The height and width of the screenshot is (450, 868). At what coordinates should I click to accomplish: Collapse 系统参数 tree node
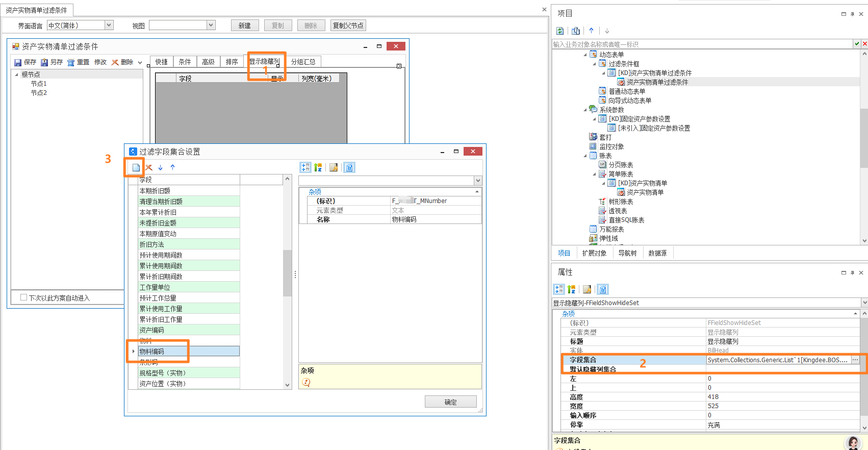tap(585, 110)
